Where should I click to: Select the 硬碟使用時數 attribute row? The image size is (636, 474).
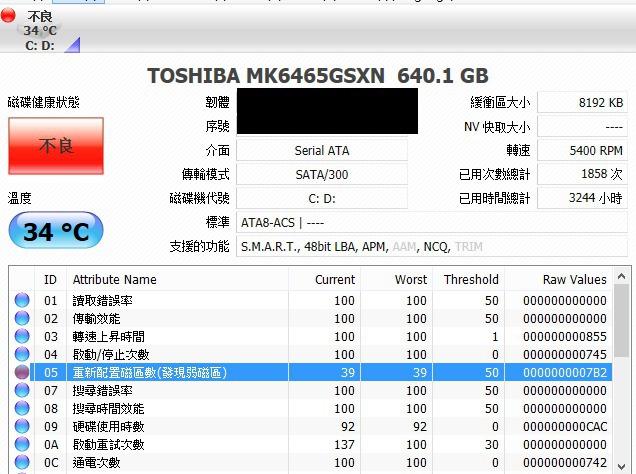point(312,426)
